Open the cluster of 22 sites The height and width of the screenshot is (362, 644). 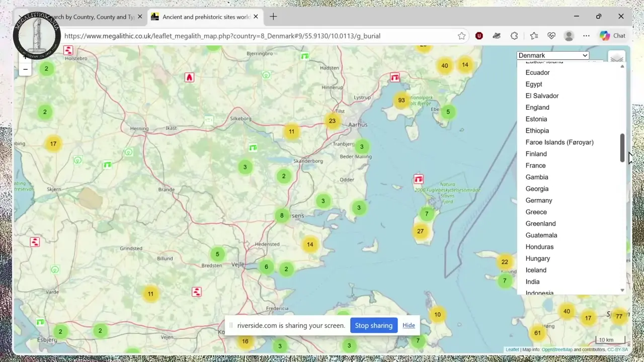click(x=505, y=262)
